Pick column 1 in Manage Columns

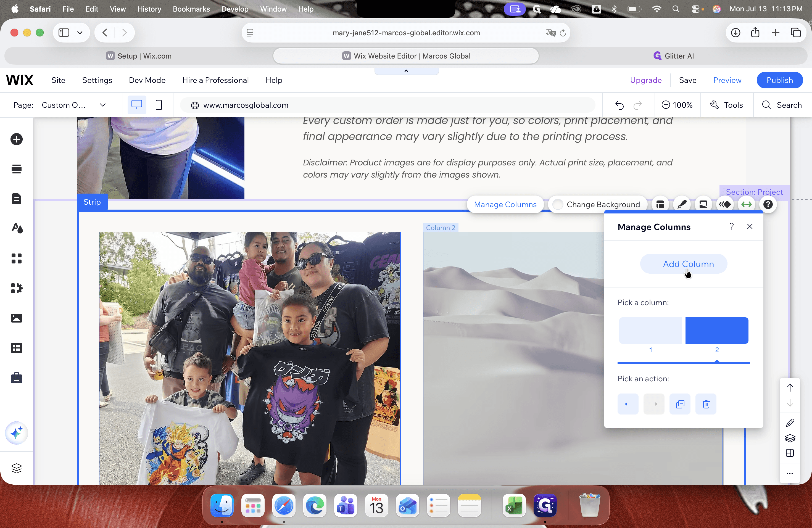click(x=650, y=330)
